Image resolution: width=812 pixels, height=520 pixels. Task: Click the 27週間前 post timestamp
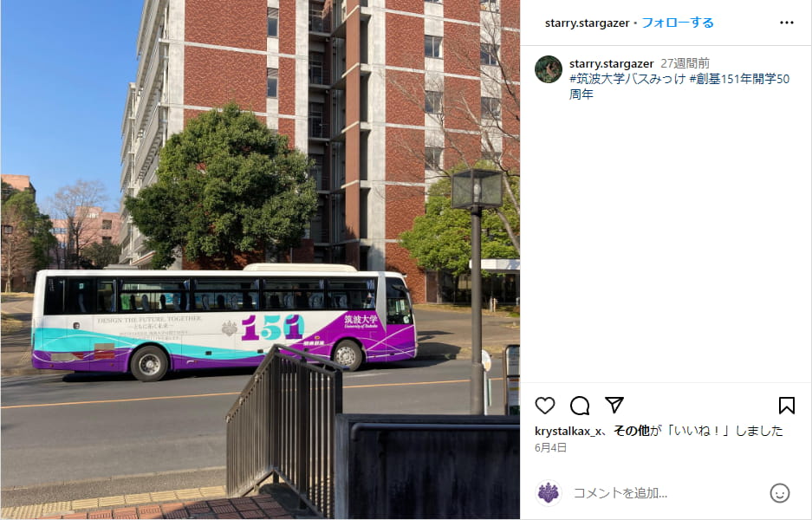pos(685,63)
